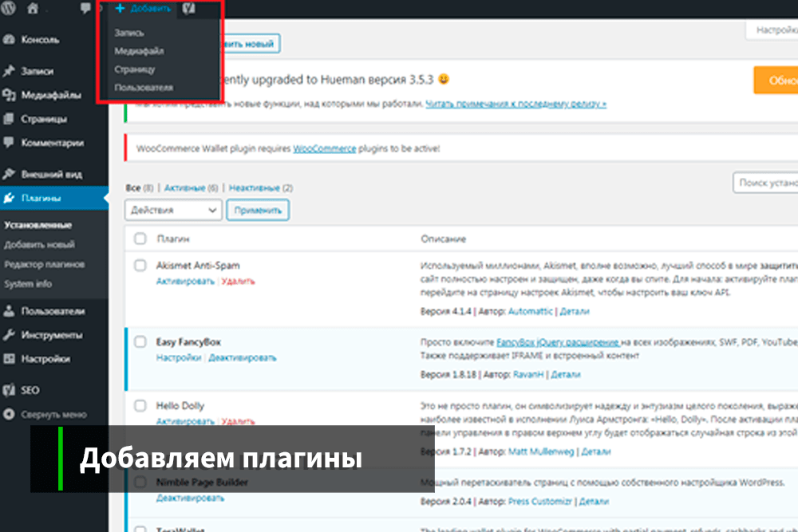The height and width of the screenshot is (532, 798).
Task: Check the Easy FancyBox checkbox
Action: click(140, 342)
